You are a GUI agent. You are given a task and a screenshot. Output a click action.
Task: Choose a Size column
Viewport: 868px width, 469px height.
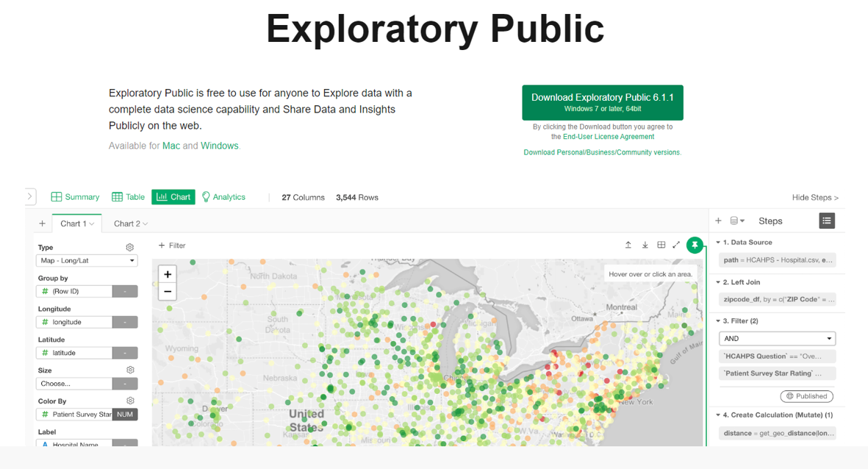(x=74, y=383)
